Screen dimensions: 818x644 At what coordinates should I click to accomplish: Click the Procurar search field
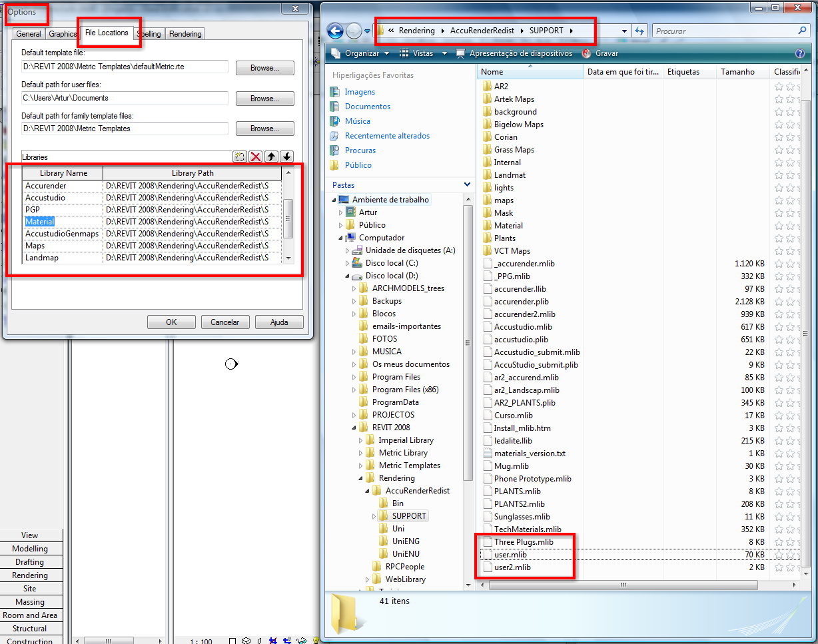[725, 31]
